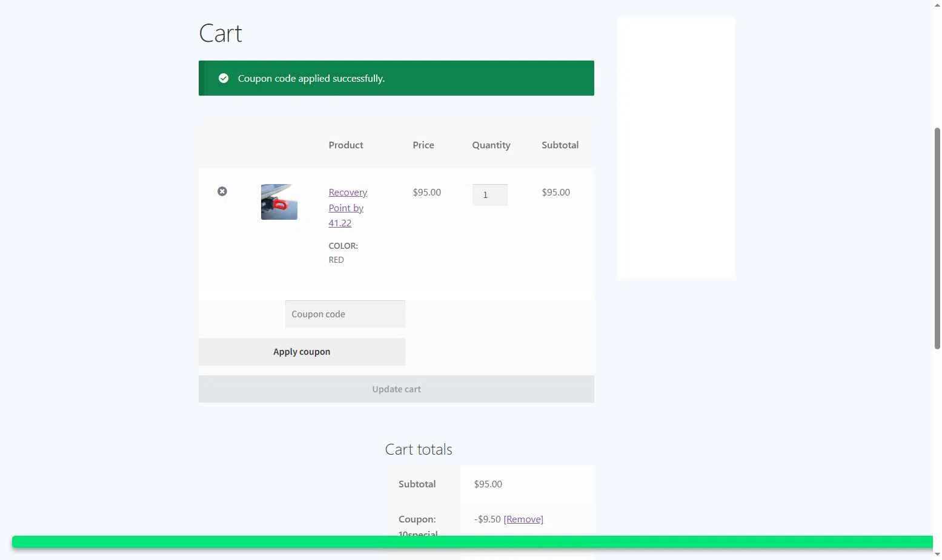Viewport: 942px width, 560px height.
Task: Click the quantity field showing 1
Action: tap(490, 195)
